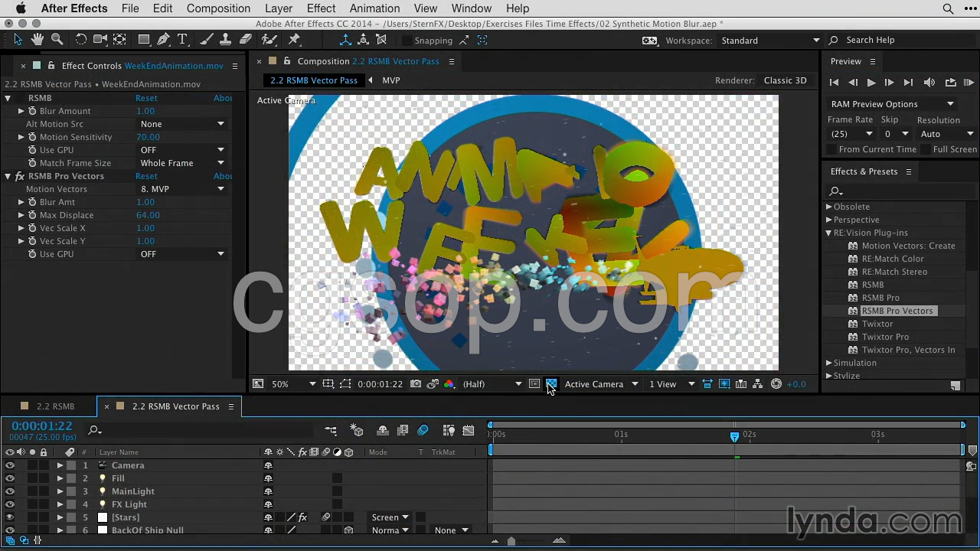Toggle the frame blending switch in timeline
This screenshot has height=551, width=980.
[x=403, y=431]
